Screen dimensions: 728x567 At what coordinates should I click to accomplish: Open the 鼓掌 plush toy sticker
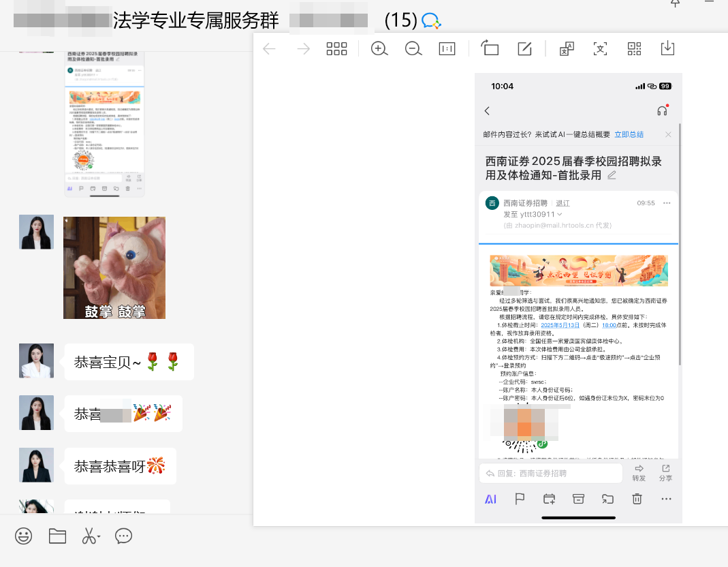click(x=114, y=268)
